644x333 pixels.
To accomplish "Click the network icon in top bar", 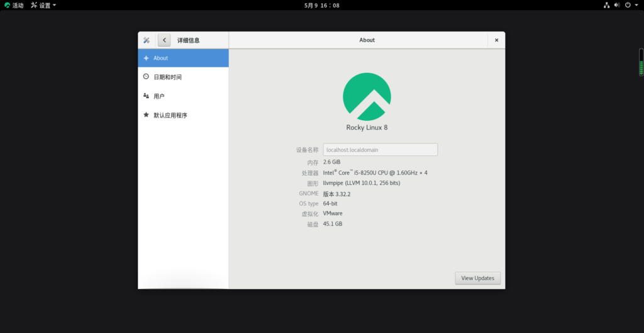I will tap(607, 5).
